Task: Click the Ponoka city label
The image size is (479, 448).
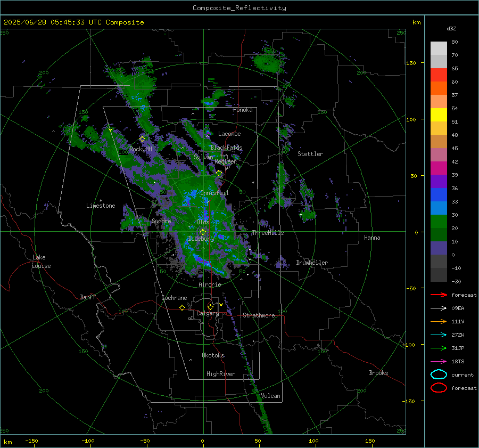Action: [243, 110]
